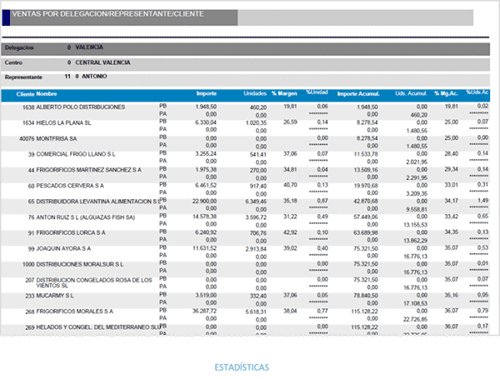
Task: Select client FRIGORIFICOS LORCA S A
Action: (x=71, y=233)
